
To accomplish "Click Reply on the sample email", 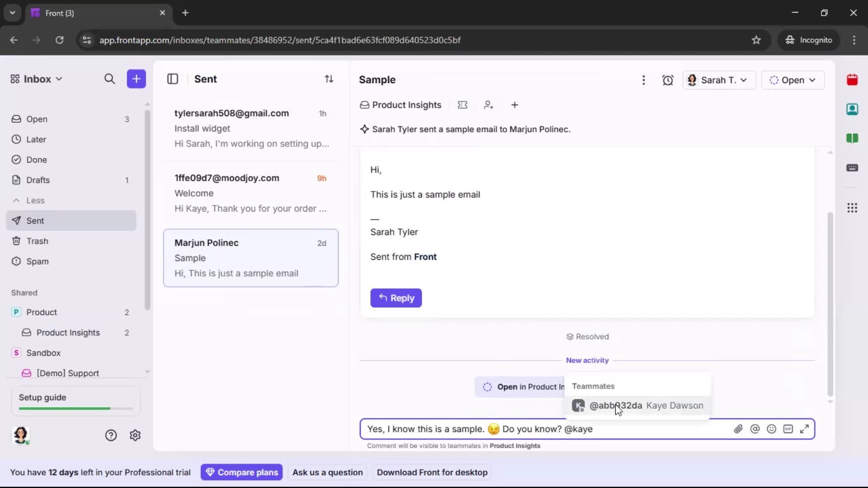I will click(396, 298).
